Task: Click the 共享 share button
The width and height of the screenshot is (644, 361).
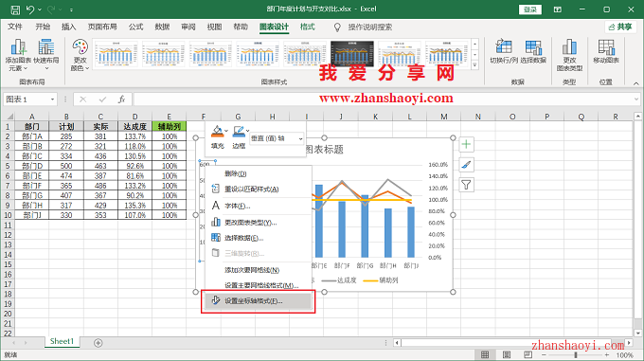Action: 620,27
